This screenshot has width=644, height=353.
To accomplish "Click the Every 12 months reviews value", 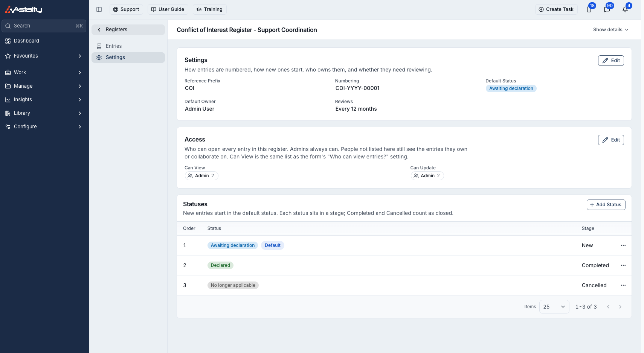I will (356, 109).
